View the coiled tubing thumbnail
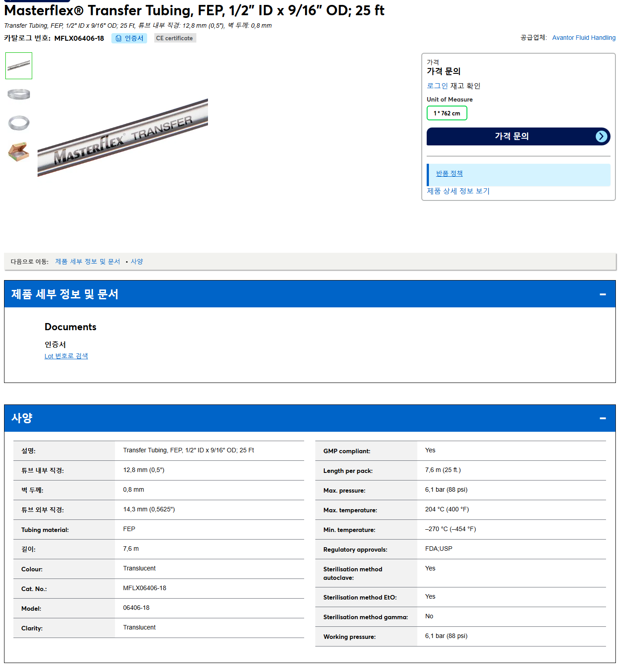The width and height of the screenshot is (619, 672). point(19,94)
